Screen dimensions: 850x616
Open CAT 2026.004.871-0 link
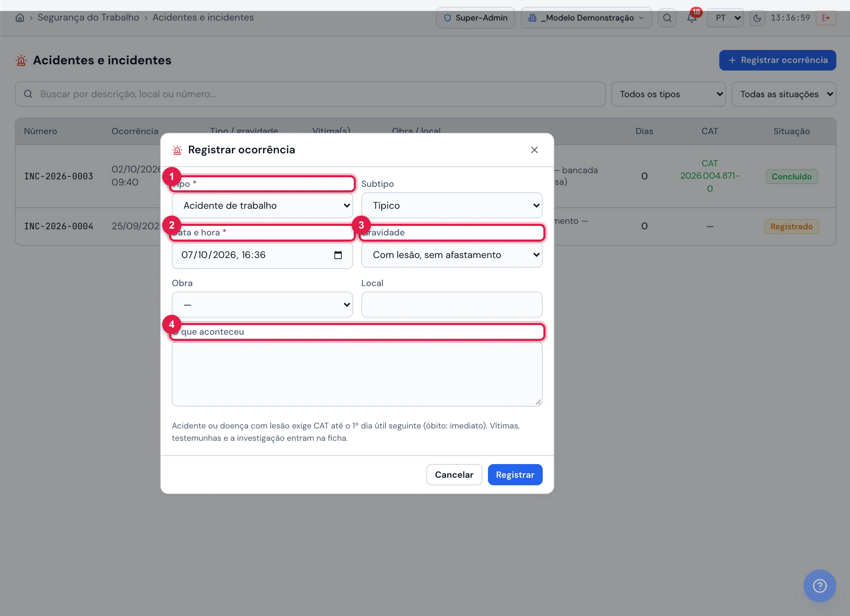pyautogui.click(x=709, y=176)
